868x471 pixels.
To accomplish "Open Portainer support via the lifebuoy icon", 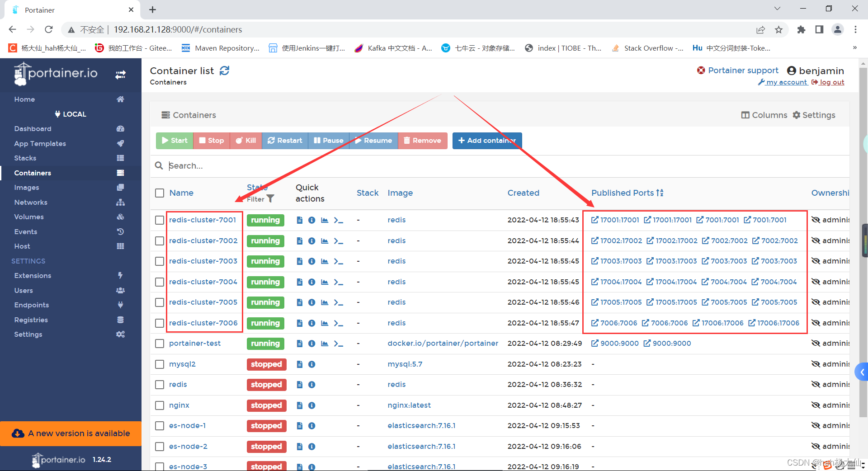I will (701, 70).
